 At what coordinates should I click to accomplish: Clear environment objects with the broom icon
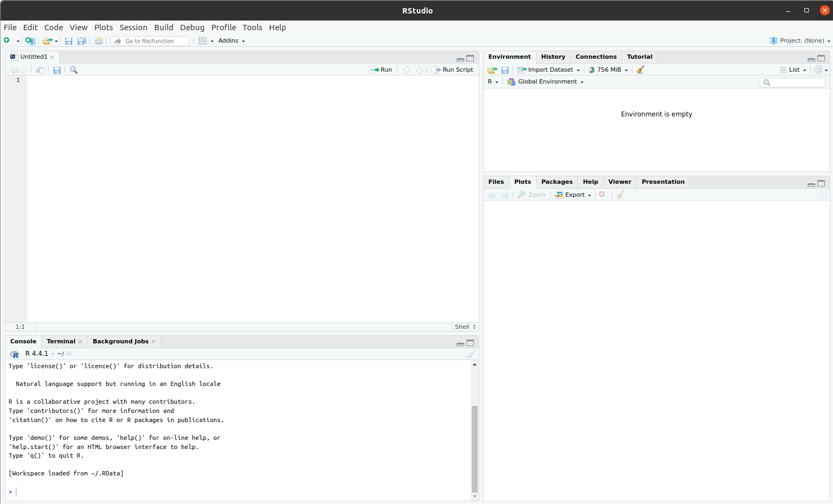641,70
